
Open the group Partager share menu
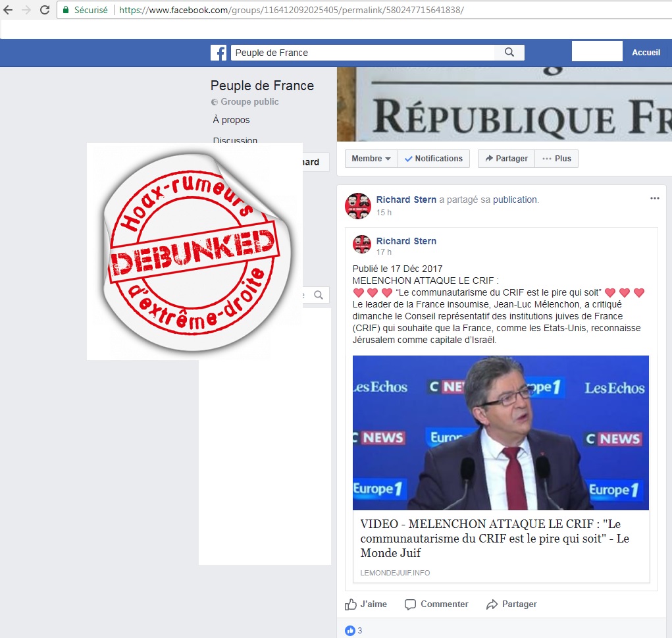pyautogui.click(x=506, y=159)
